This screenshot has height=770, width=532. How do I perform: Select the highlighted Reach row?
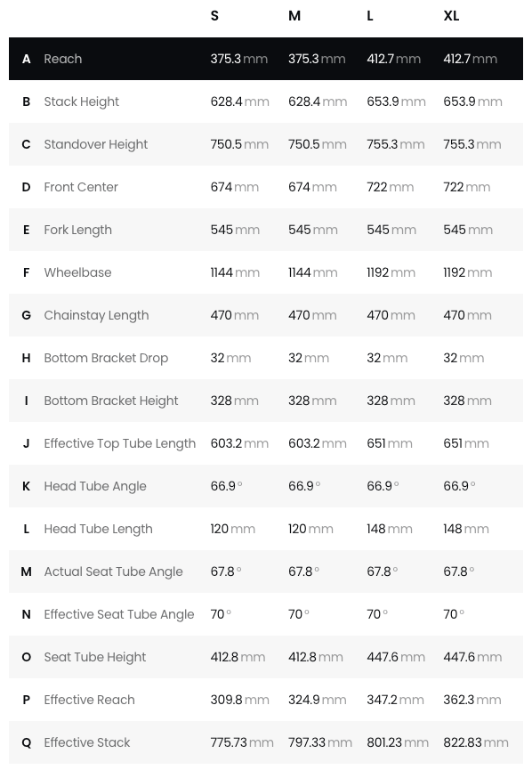265,59
